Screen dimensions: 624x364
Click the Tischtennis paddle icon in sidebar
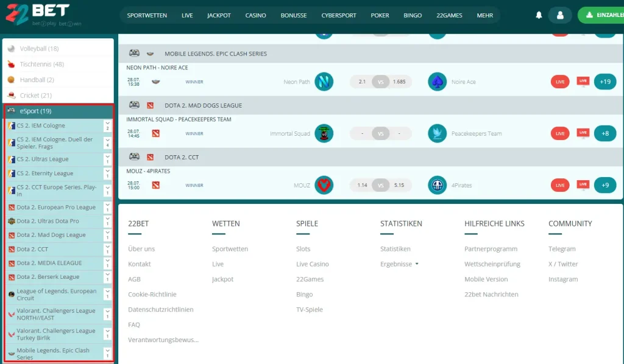(11, 64)
